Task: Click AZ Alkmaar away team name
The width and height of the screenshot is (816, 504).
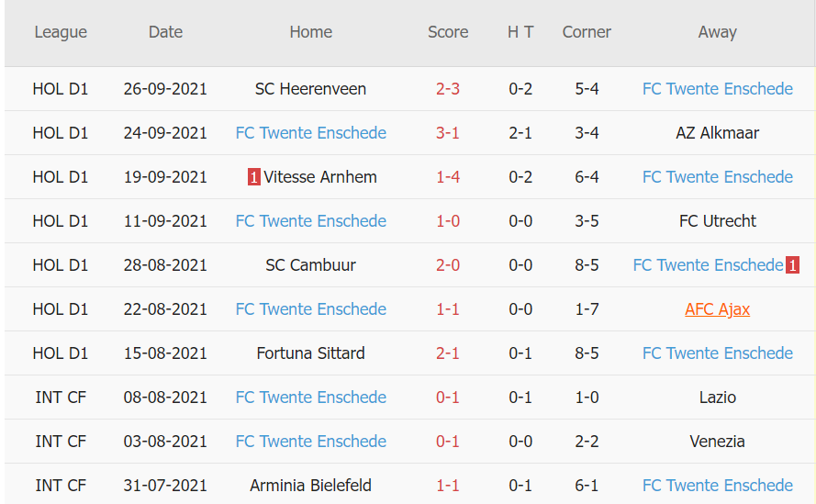Action: click(x=717, y=133)
